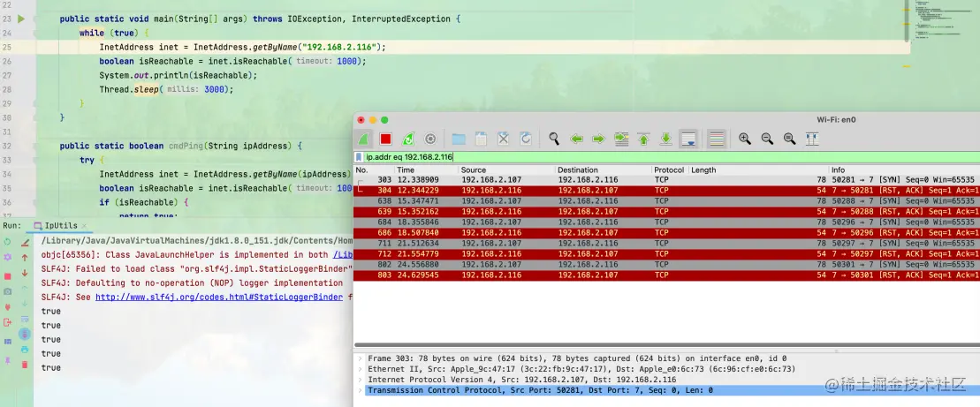Click the cmdPing method declaration line
980x407 pixels.
click(181, 146)
